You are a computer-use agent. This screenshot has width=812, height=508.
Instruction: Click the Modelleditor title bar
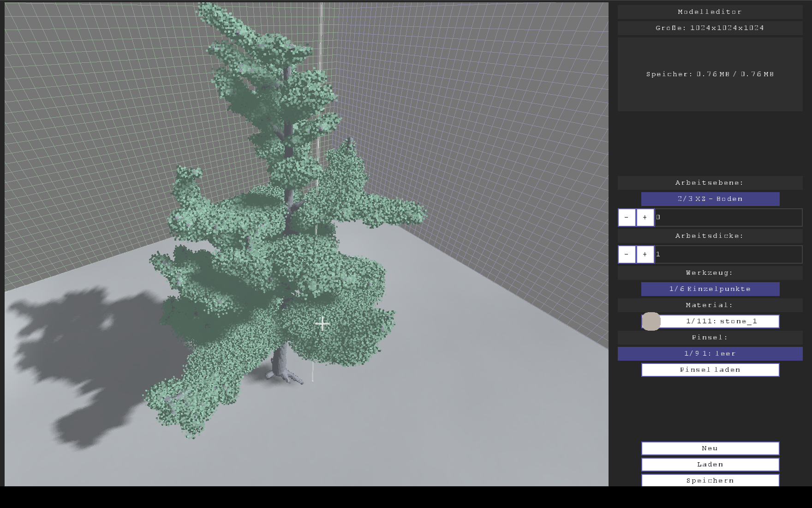710,12
